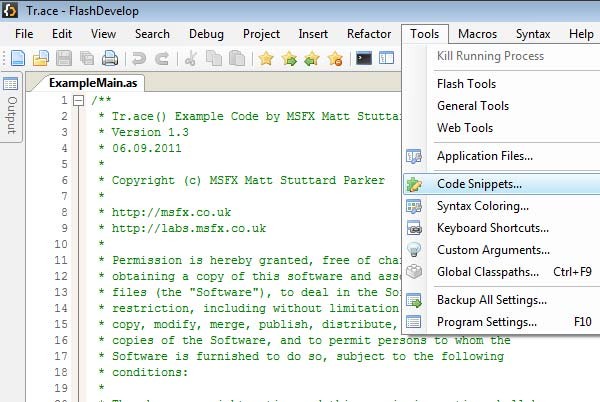Click the Undo arrow icon
Screen dimensions: 600x402
coord(139,59)
